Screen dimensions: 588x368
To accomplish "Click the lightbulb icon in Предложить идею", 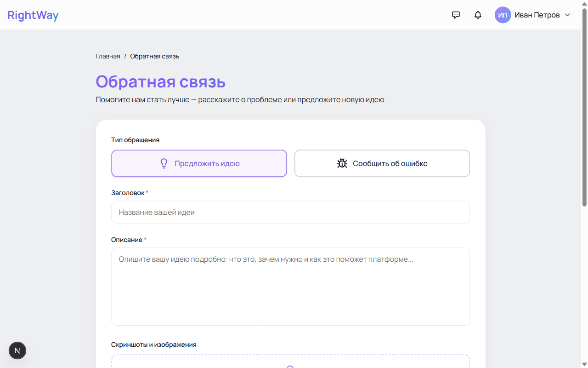I will coord(164,163).
